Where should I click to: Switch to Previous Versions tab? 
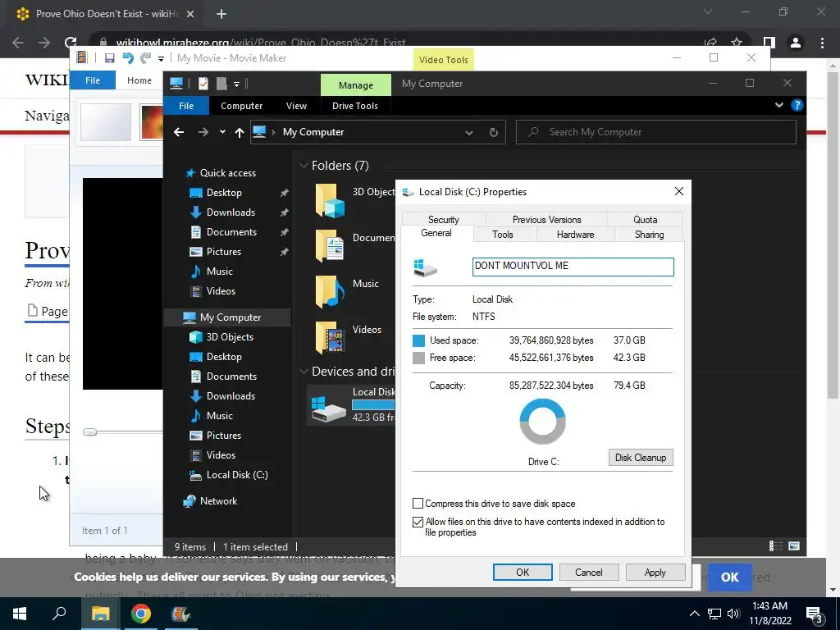(x=546, y=220)
